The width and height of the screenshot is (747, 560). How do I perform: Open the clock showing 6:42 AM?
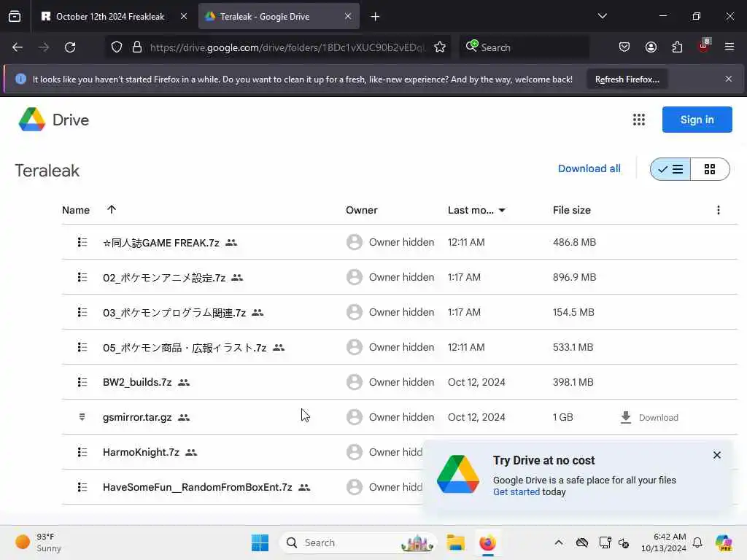[x=664, y=542]
